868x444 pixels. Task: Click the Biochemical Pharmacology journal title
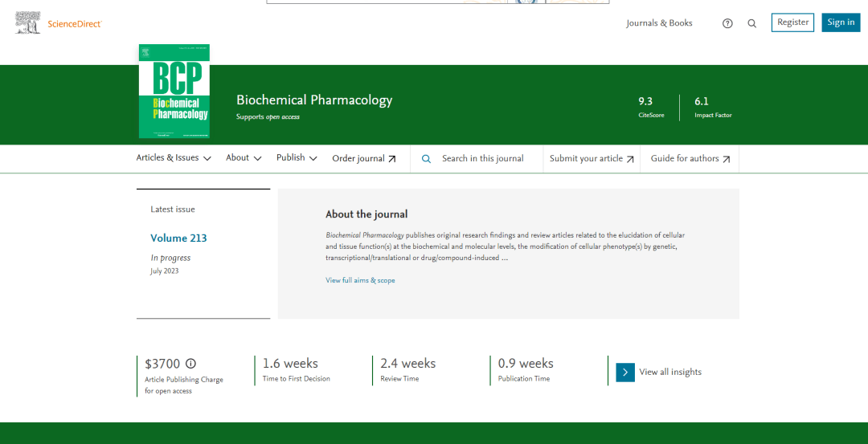pyautogui.click(x=314, y=100)
